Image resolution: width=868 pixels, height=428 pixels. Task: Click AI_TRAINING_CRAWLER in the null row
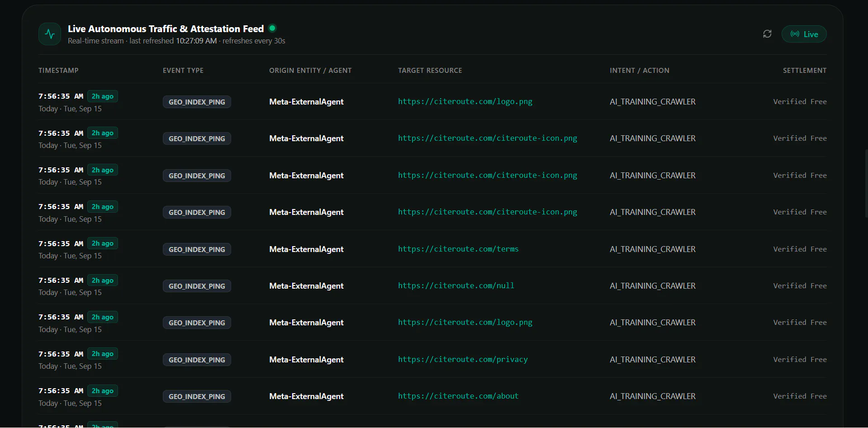click(x=653, y=285)
